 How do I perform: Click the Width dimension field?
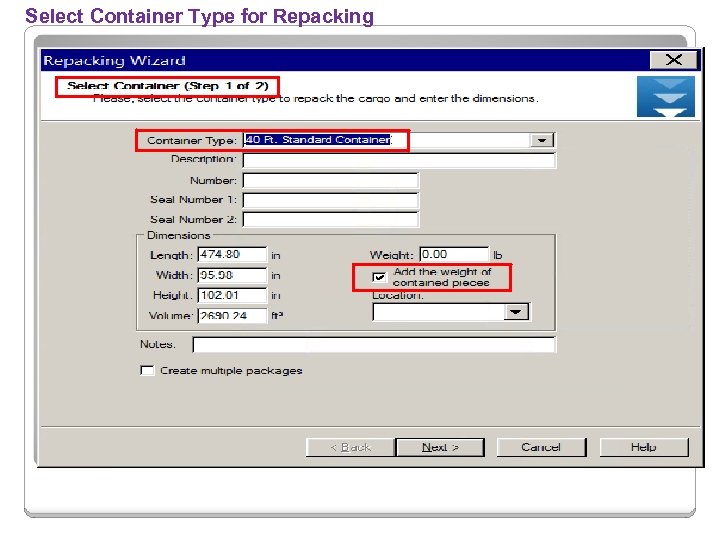[x=232, y=275]
